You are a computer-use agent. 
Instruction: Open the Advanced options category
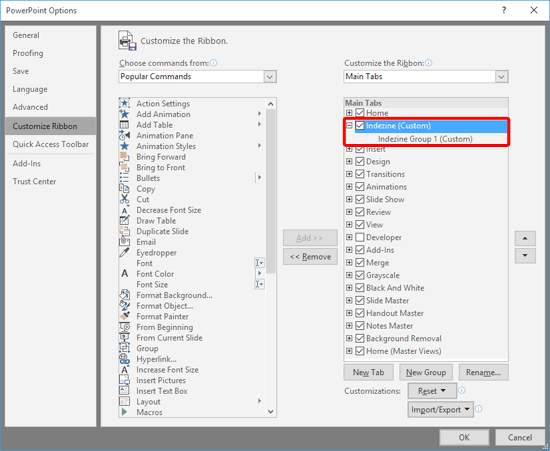point(50,107)
